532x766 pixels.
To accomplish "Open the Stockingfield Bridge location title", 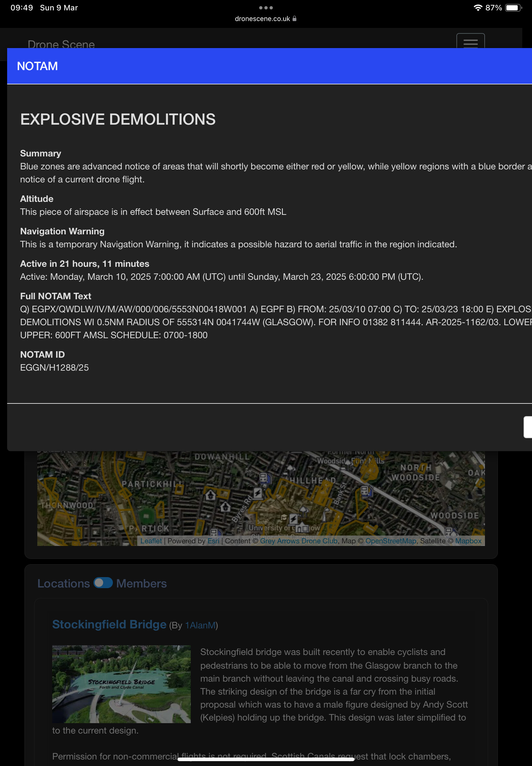I will pyautogui.click(x=109, y=624).
